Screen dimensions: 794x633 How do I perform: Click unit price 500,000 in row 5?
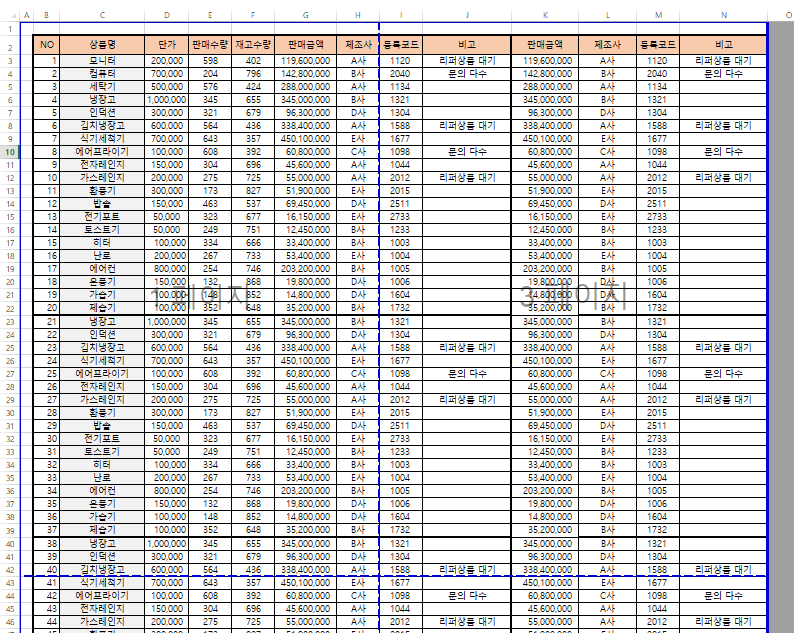(167, 87)
